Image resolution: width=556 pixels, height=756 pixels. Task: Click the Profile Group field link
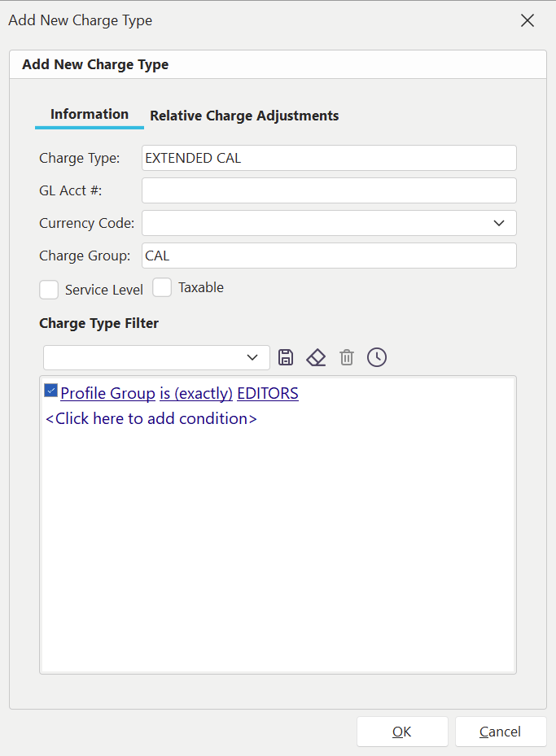tap(107, 394)
